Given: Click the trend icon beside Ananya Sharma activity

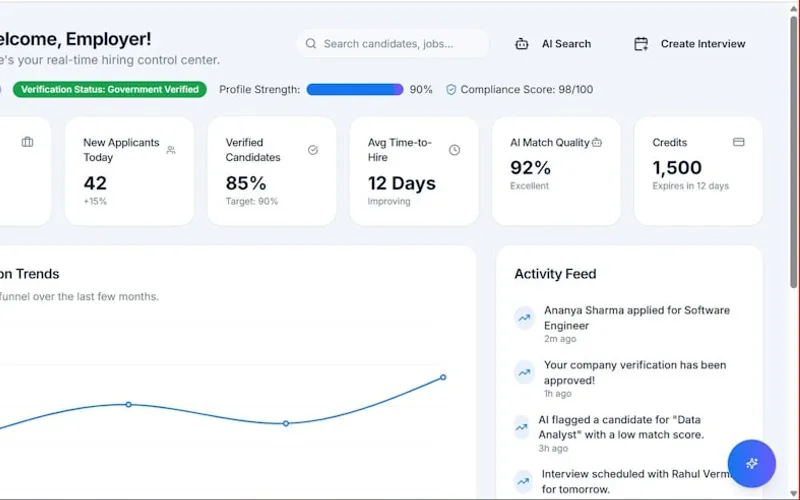Looking at the screenshot, I should (524, 318).
